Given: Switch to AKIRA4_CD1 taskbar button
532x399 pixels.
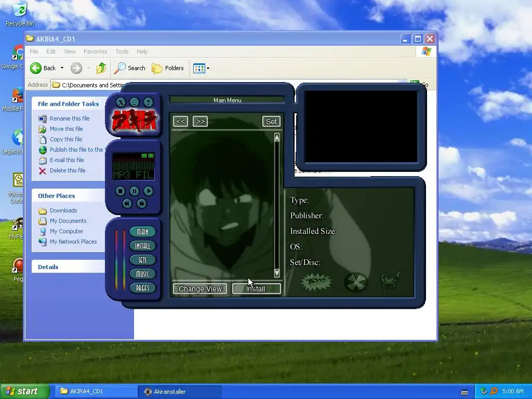Looking at the screenshot, I should click(x=96, y=391).
